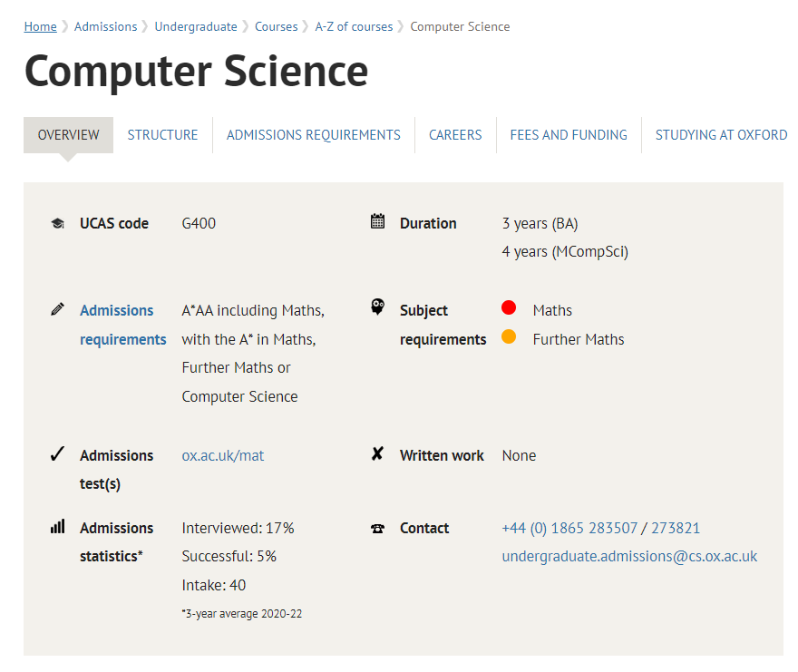This screenshot has height=672, width=798.
Task: Switch to Studying at Oxford tab
Action: pyautogui.click(x=721, y=135)
